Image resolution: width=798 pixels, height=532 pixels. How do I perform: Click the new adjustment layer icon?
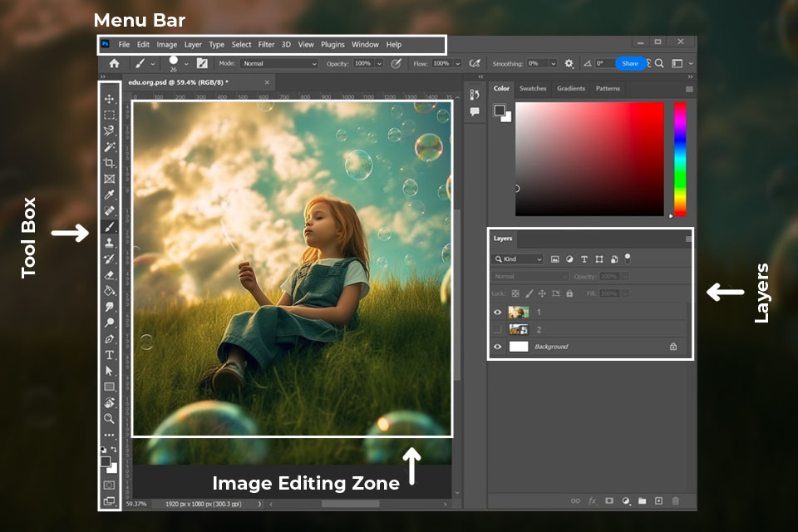click(626, 501)
